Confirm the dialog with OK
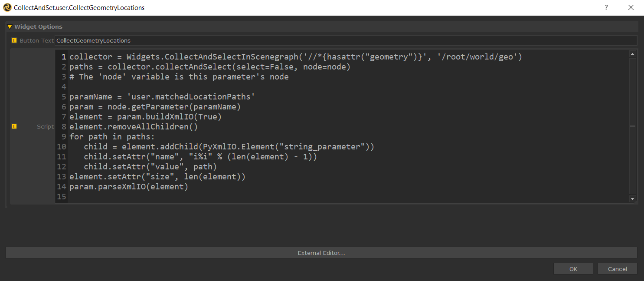This screenshot has width=644, height=281. tap(573, 269)
